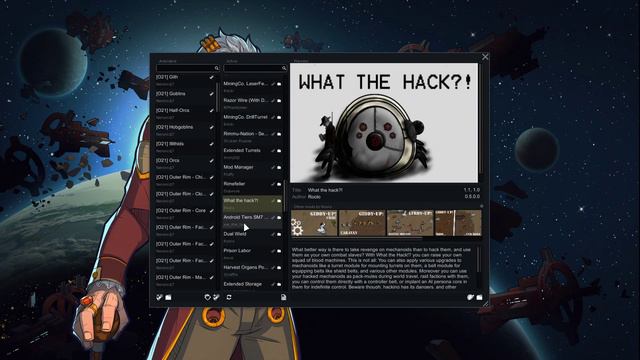Screen dimensions: 640x360
Task: Open the folder icon for Extended Storage mod
Action: 279,285
